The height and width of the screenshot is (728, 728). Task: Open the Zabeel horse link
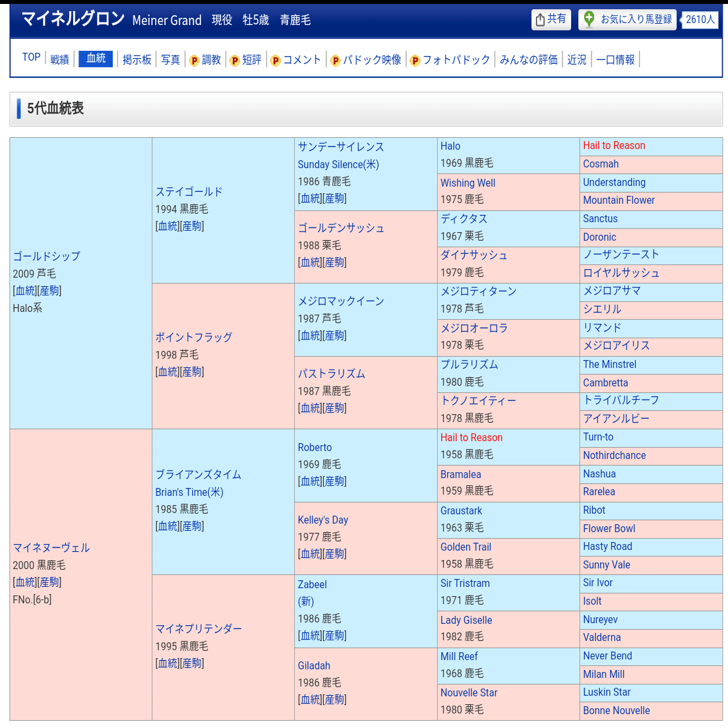pyautogui.click(x=312, y=584)
